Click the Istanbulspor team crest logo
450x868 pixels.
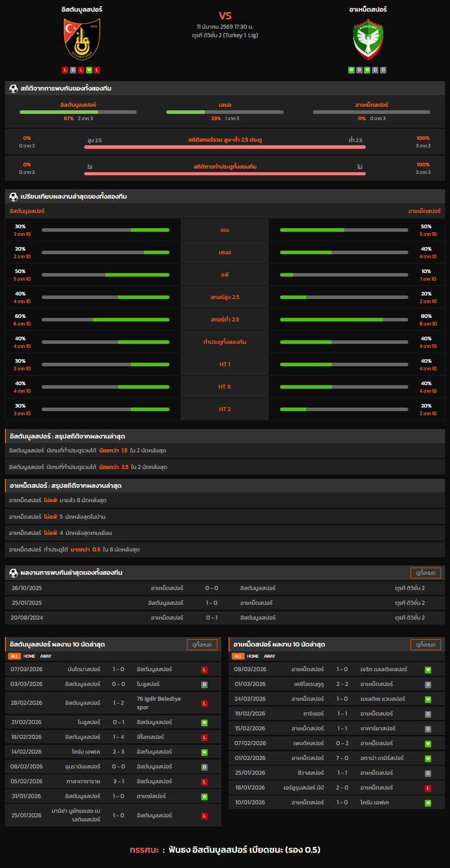click(82, 39)
